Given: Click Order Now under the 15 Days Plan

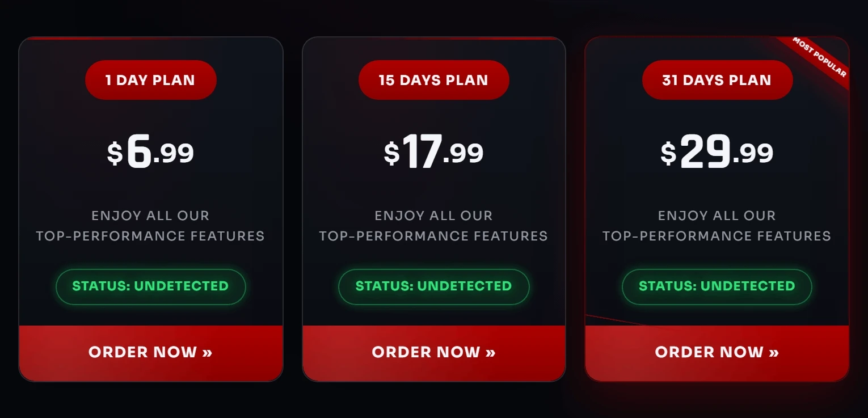Looking at the screenshot, I should (x=433, y=352).
